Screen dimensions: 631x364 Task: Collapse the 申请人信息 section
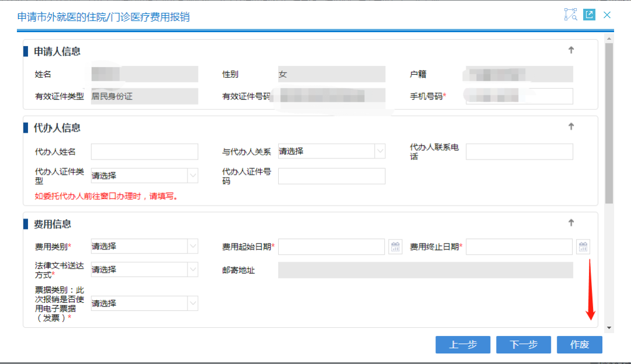point(571,50)
